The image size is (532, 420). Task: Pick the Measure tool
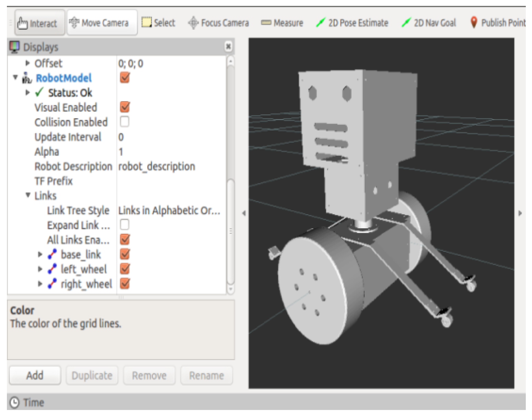[282, 23]
